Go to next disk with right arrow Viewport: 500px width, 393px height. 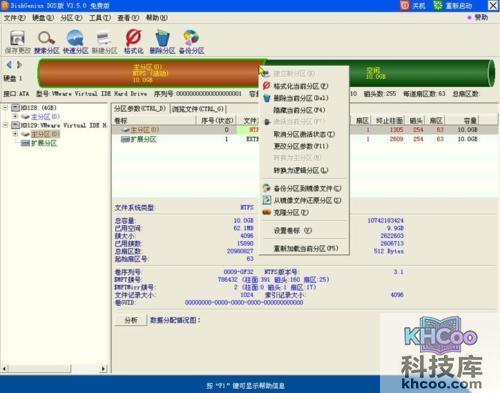point(19,65)
